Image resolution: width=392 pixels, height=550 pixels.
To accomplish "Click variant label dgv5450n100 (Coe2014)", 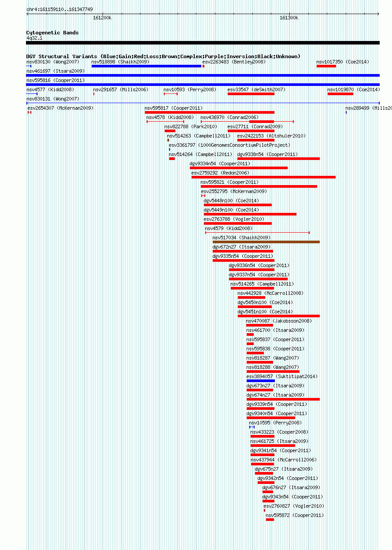I will click(265, 302).
